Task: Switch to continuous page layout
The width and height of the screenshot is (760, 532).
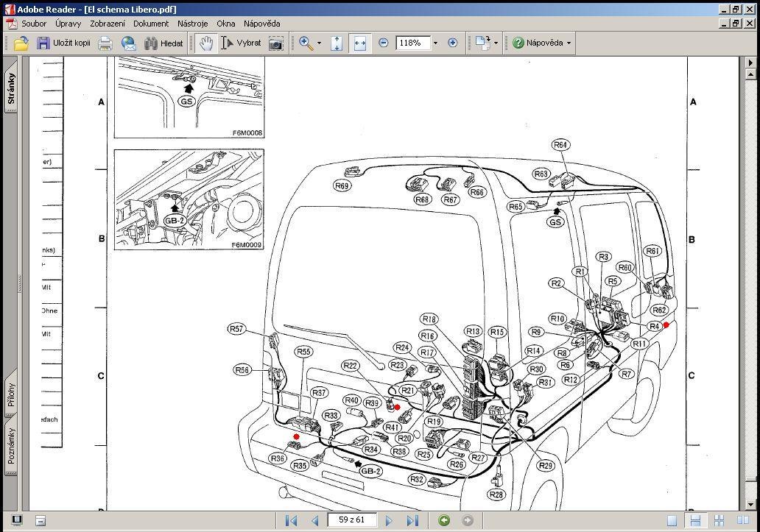Action: pyautogui.click(x=695, y=520)
